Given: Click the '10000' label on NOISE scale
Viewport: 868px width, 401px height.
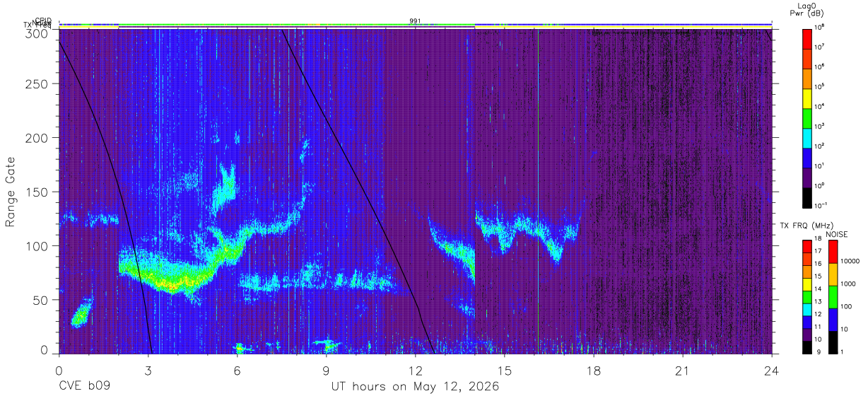Looking at the screenshot, I should 850,261.
